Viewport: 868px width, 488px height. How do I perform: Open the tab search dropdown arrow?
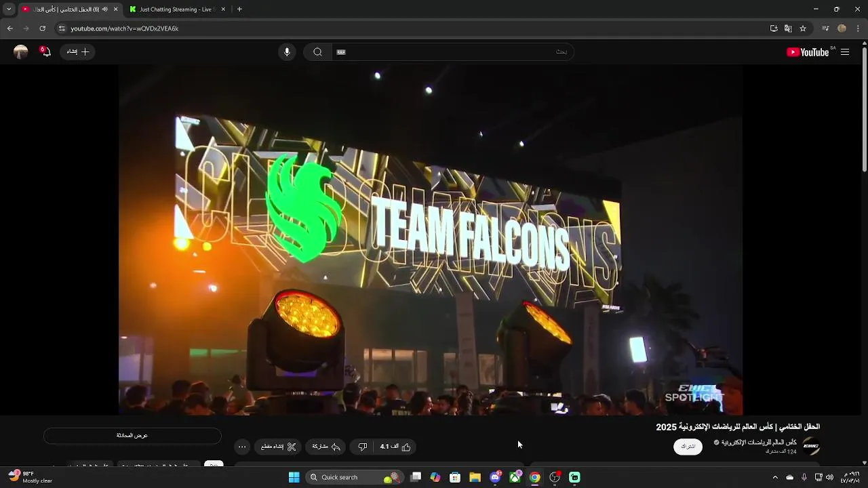click(9, 9)
